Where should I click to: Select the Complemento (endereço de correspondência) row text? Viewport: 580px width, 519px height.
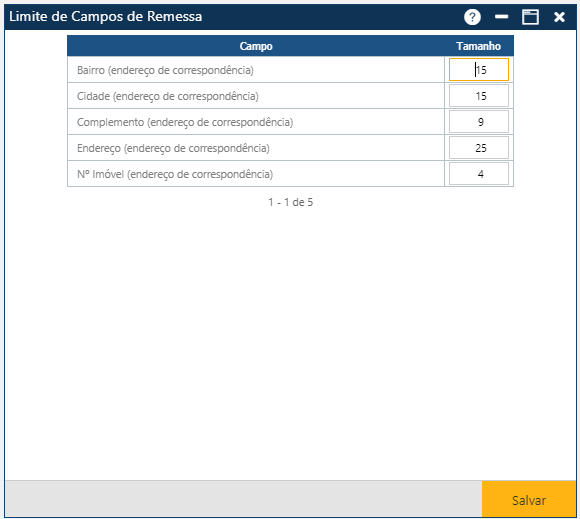[x=185, y=122]
